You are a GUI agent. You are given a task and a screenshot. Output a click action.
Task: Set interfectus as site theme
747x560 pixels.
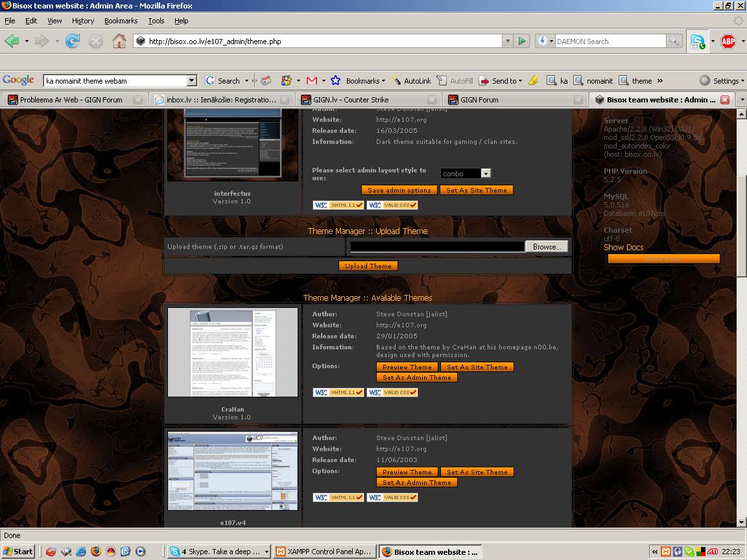477,190
